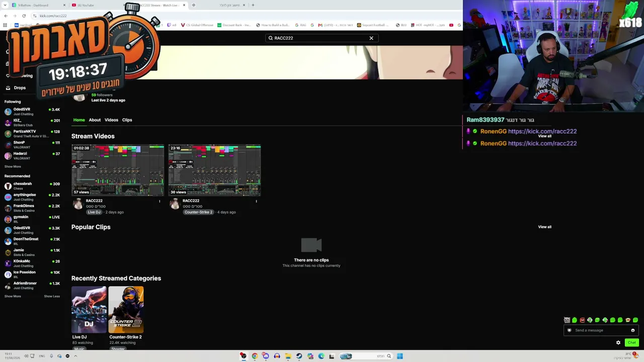
Task: Click the red angry face emote in chat
Action: (582, 320)
